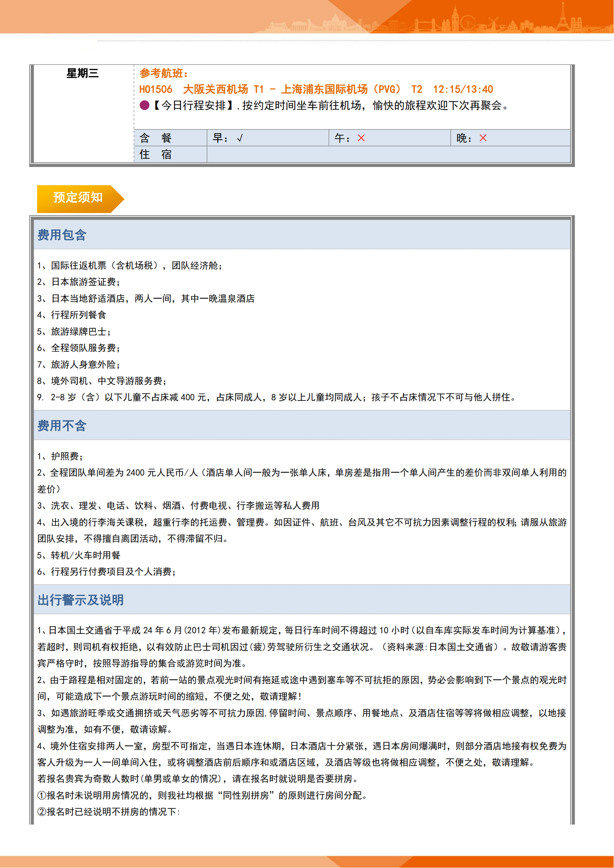Select the 费用包含 section heading
Screen dimensions: 614x868
62,235
